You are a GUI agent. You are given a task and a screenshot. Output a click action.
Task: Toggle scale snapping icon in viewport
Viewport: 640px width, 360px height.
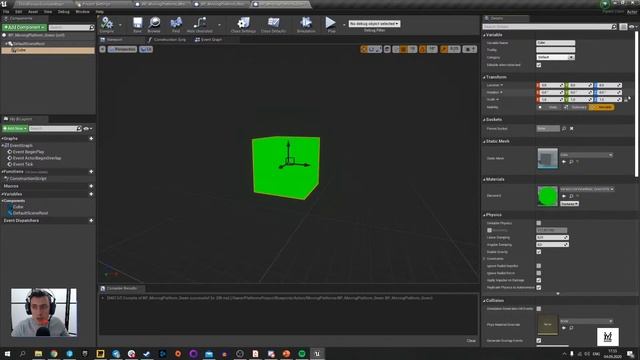(444, 49)
